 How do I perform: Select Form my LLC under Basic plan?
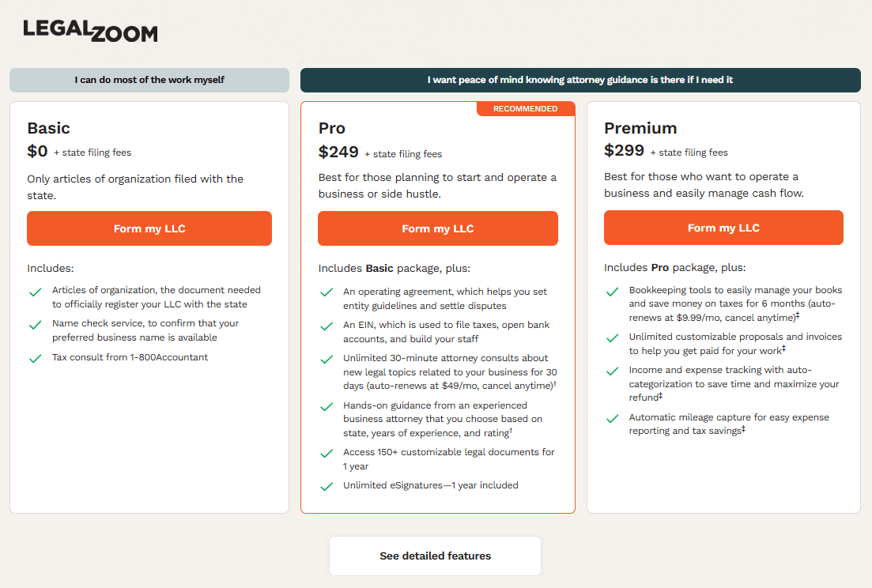[x=149, y=228]
